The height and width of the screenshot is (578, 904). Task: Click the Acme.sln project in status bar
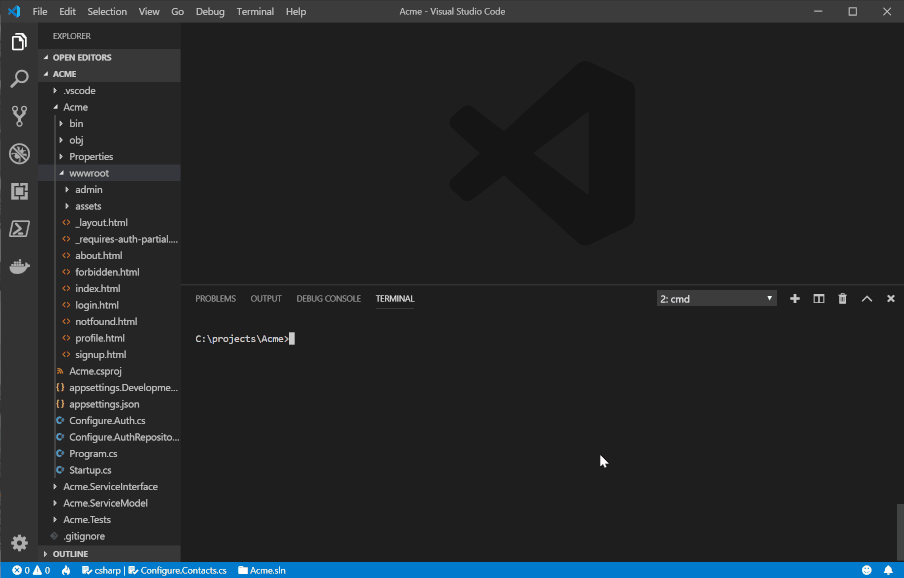(x=262, y=571)
